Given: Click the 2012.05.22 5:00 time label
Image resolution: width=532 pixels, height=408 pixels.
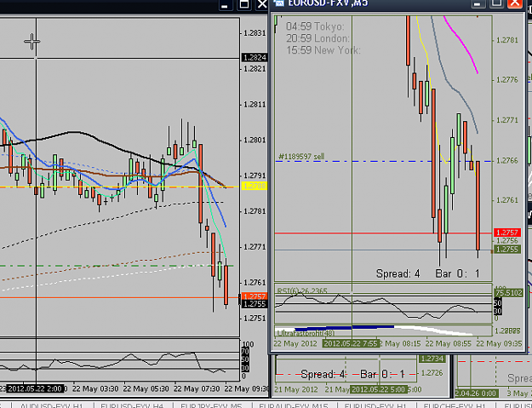Looking at the screenshot, I should pos(379,389).
